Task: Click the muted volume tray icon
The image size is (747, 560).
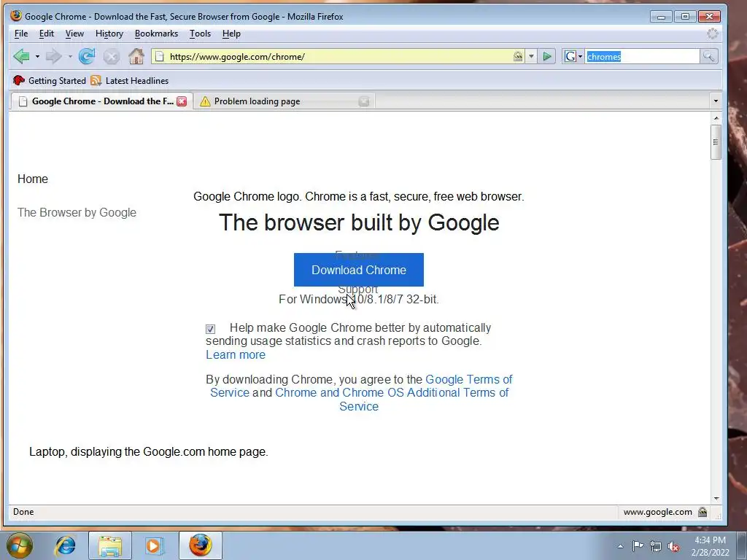Action: [673, 546]
